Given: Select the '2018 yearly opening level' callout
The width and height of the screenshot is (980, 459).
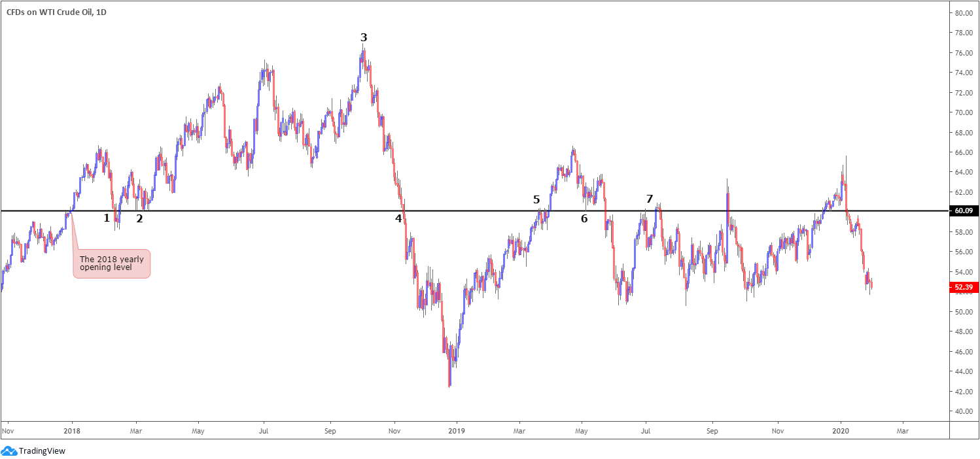Looking at the screenshot, I should point(112,263).
